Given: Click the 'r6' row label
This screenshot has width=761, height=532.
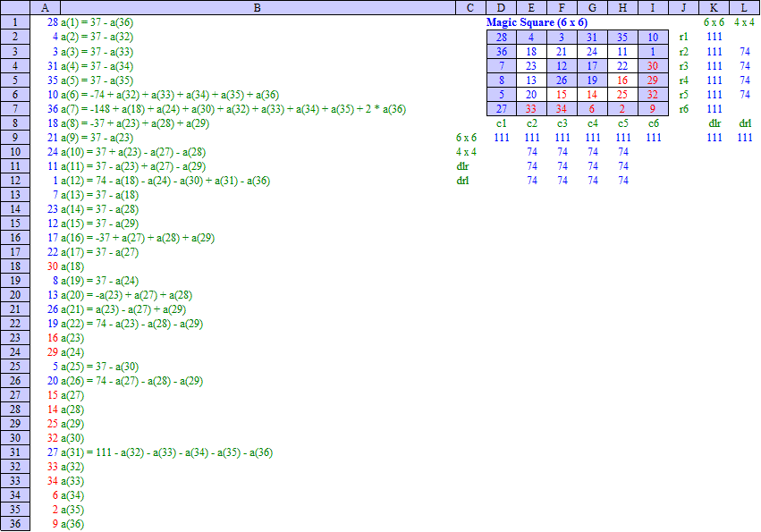Looking at the screenshot, I should click(x=684, y=109).
